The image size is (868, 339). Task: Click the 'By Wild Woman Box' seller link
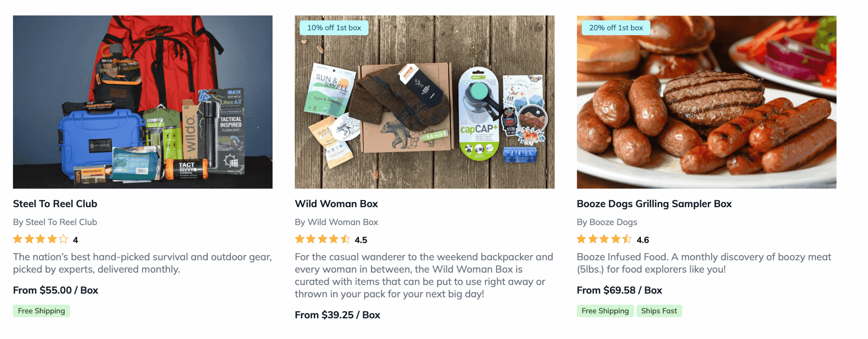(x=337, y=222)
